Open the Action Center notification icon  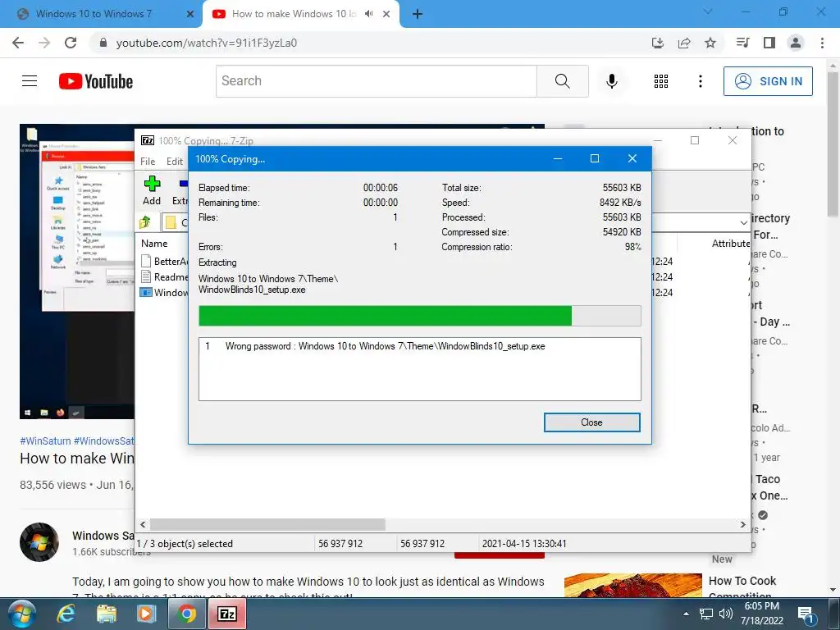point(806,614)
